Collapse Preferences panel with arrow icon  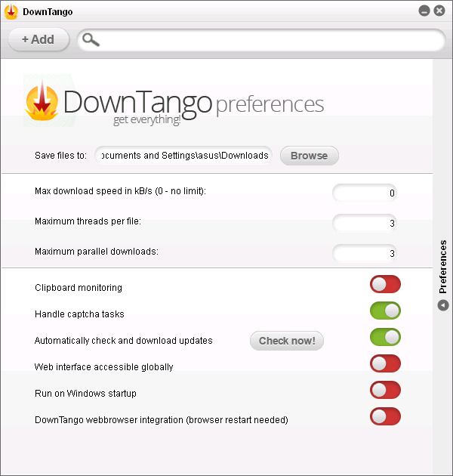[443, 305]
